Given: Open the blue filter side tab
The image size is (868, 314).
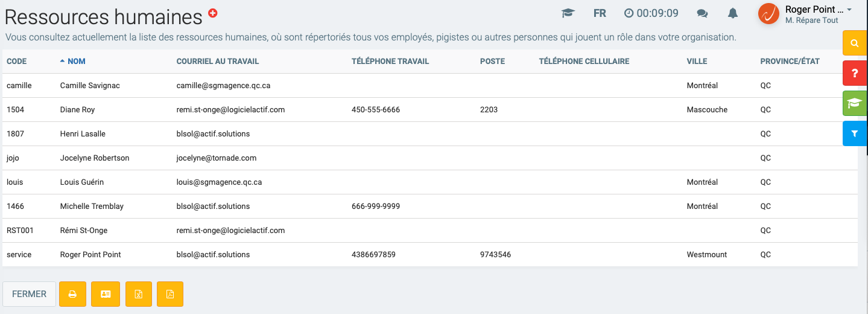Looking at the screenshot, I should pos(855,133).
